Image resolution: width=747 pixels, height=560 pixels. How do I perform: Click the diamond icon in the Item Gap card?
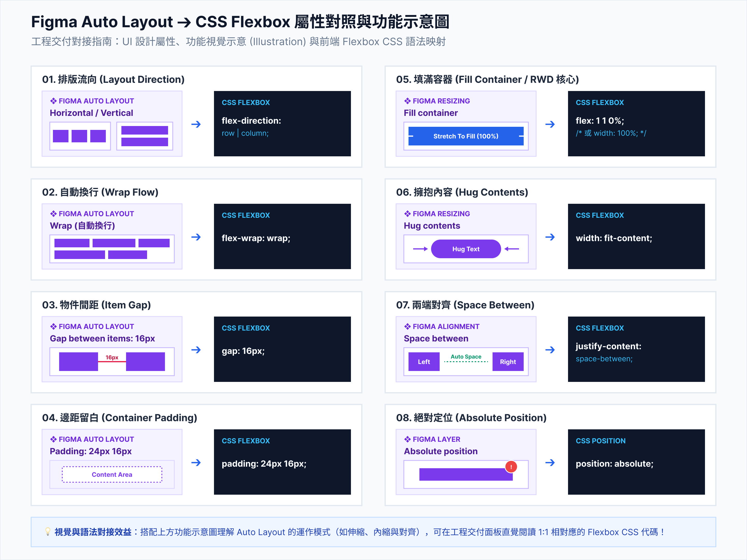pos(53,326)
